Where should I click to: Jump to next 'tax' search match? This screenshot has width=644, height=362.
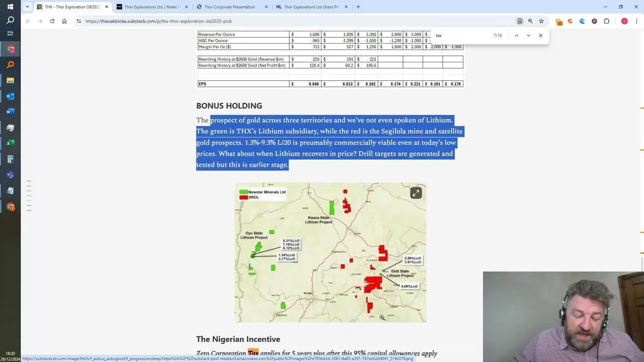[528, 36]
